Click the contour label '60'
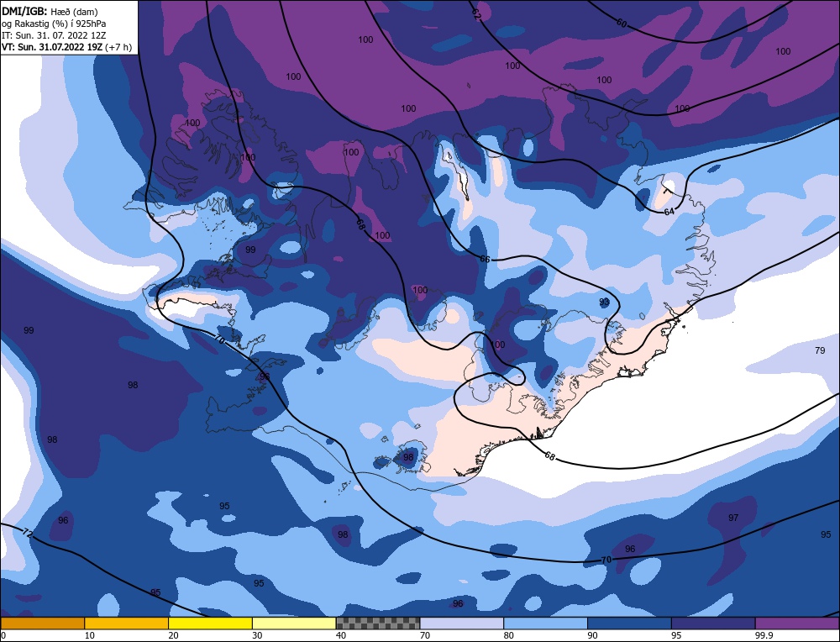 tap(622, 23)
